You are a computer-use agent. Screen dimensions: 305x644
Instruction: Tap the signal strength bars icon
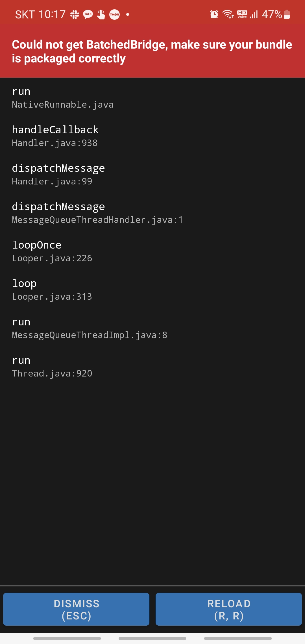[254, 14]
